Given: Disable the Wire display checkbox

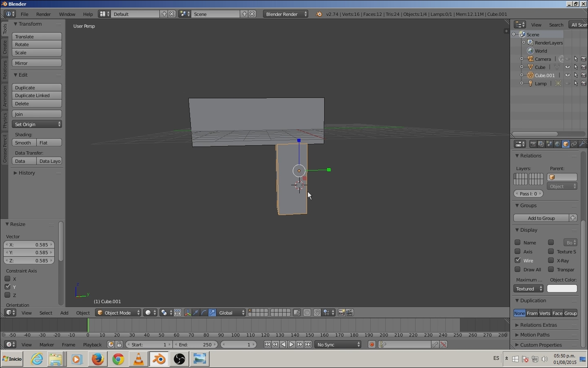Looking at the screenshot, I should click(x=518, y=260).
